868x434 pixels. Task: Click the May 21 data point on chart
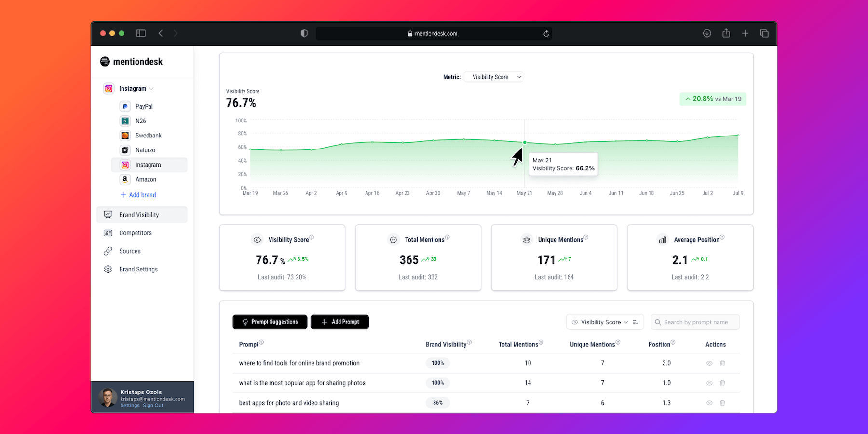click(x=525, y=143)
